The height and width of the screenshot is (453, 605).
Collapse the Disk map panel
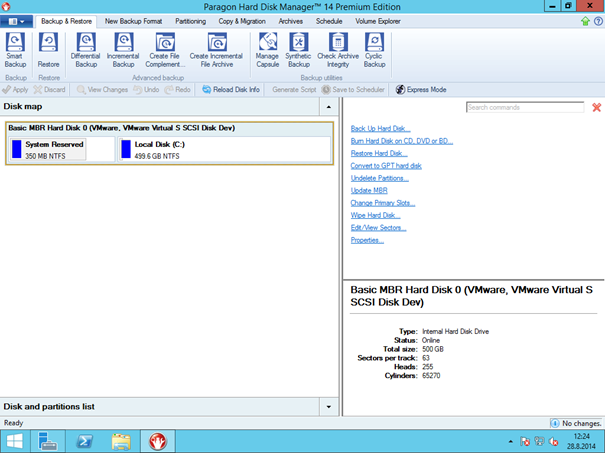click(329, 106)
